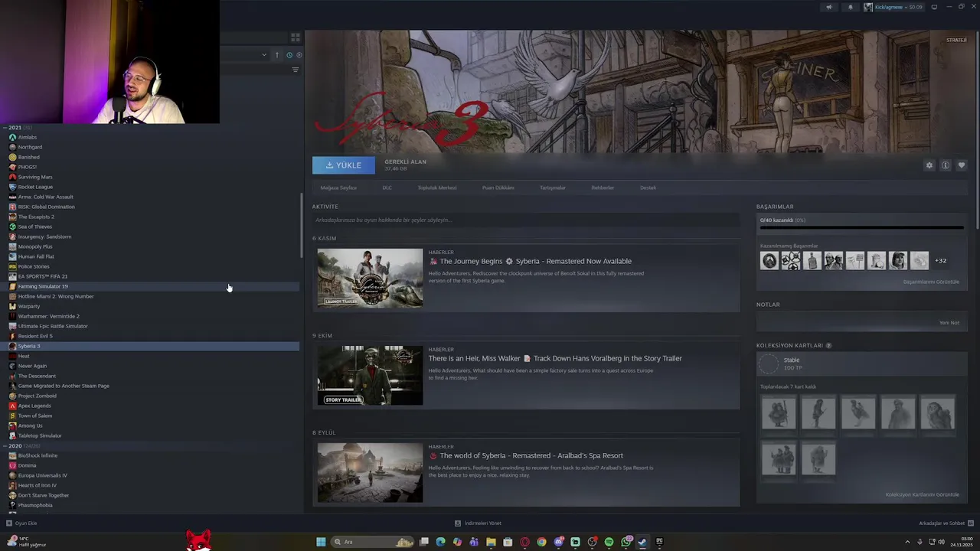Open the Windows Start menu

click(x=321, y=542)
